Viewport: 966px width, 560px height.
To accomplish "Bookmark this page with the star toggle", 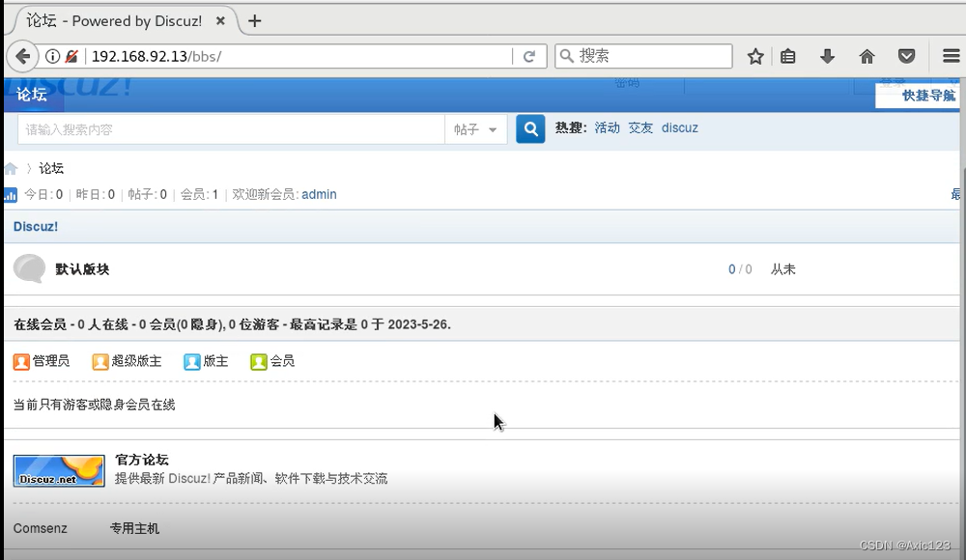I will (x=754, y=56).
